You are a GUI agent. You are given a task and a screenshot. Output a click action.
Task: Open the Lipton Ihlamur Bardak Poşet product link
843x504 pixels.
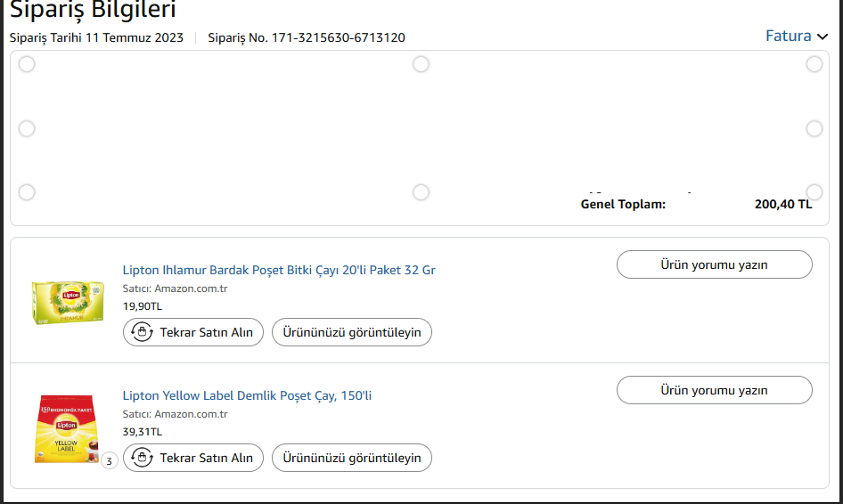[x=279, y=270]
